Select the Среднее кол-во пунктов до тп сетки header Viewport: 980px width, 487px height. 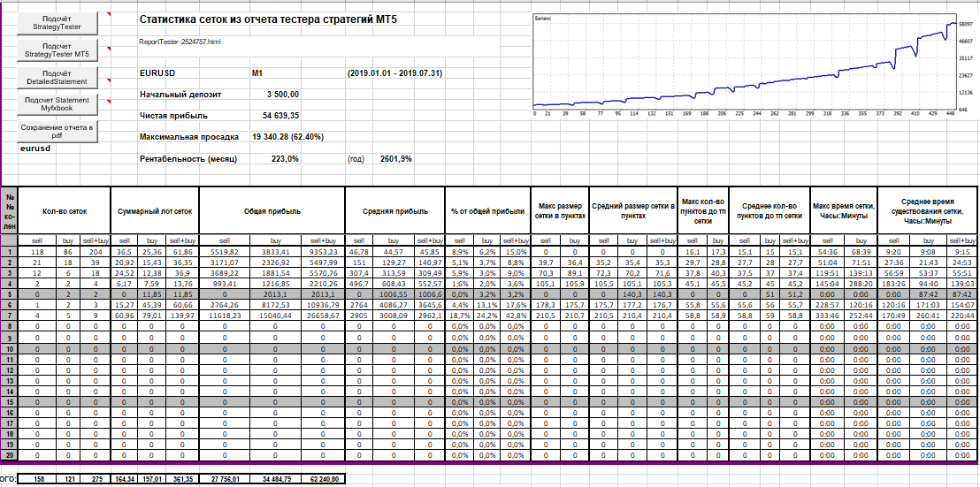tap(769, 210)
